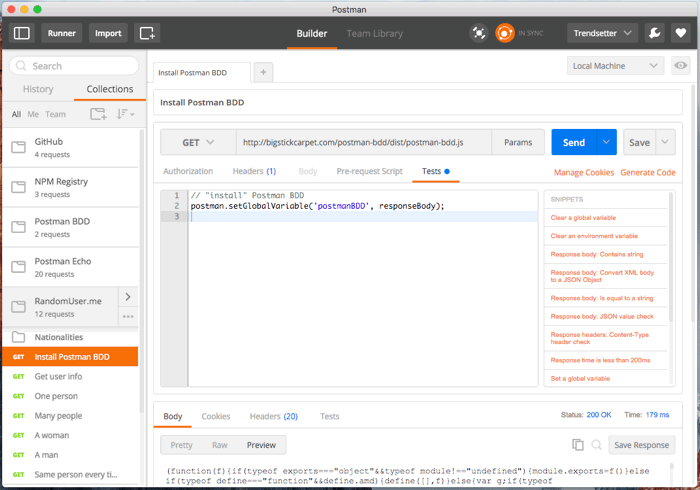This screenshot has width=700, height=490.
Task: Toggle the sidebar panel icon
Action: [x=21, y=33]
